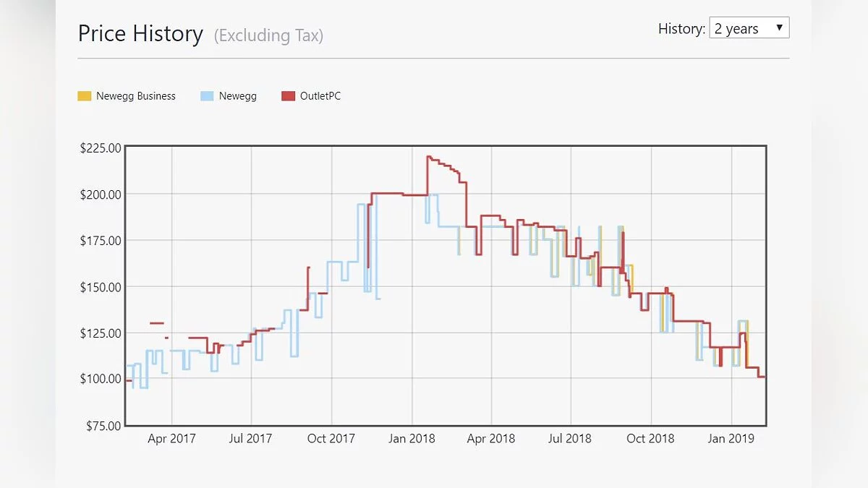The height and width of the screenshot is (488, 868).
Task: Select the Oct 2017 x-axis label
Action: [331, 439]
